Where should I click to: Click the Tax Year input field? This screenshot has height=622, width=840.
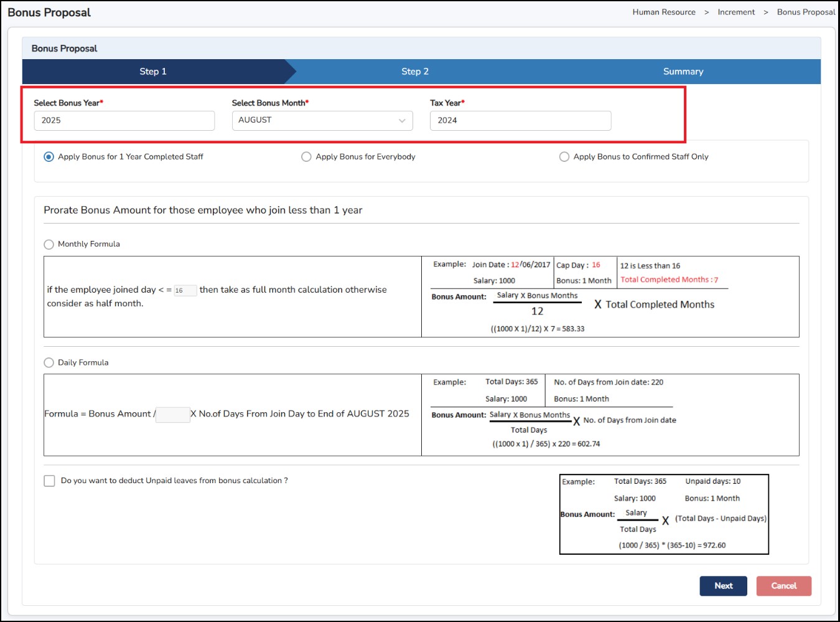tap(520, 121)
